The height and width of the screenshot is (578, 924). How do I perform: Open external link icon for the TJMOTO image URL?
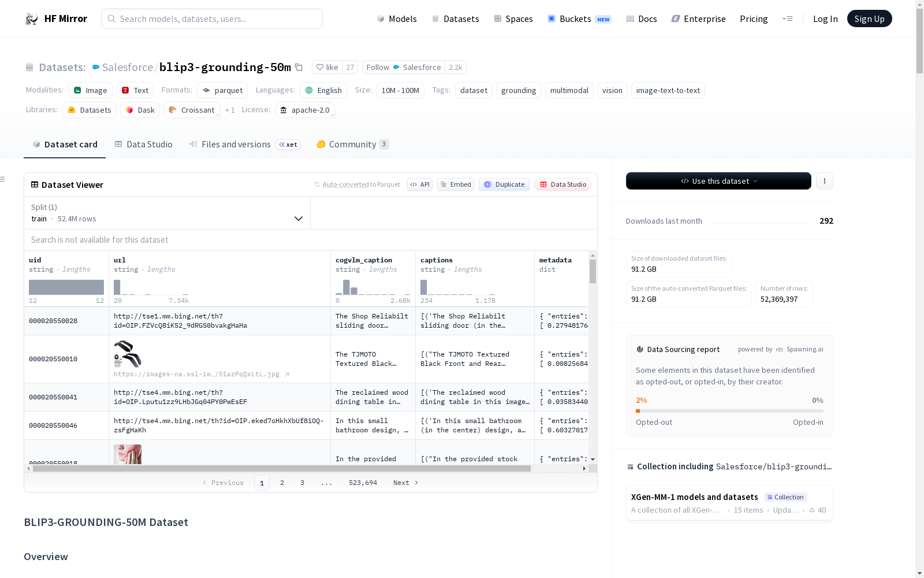point(287,374)
